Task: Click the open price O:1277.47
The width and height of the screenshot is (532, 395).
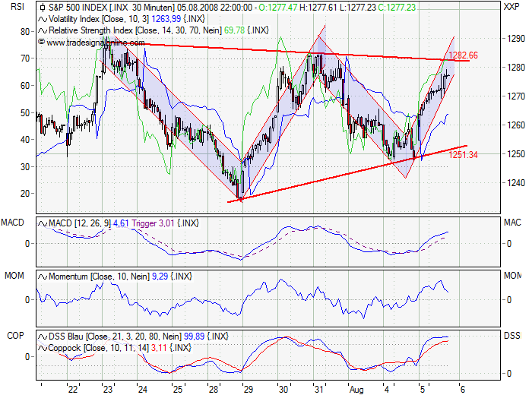Action: coord(278,8)
